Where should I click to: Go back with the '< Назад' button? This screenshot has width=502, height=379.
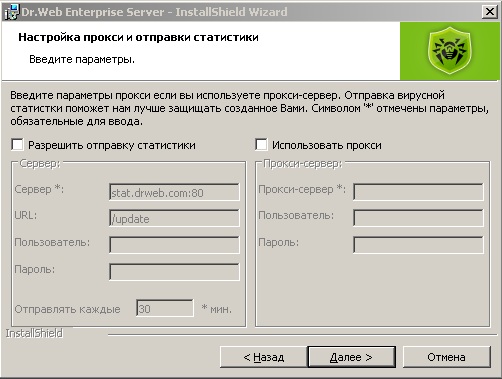[x=263, y=357]
